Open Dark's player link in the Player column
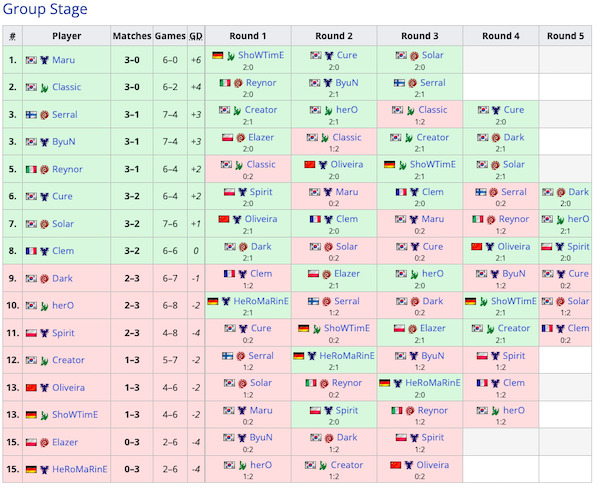Screen dimensions: 600x489 62,278
